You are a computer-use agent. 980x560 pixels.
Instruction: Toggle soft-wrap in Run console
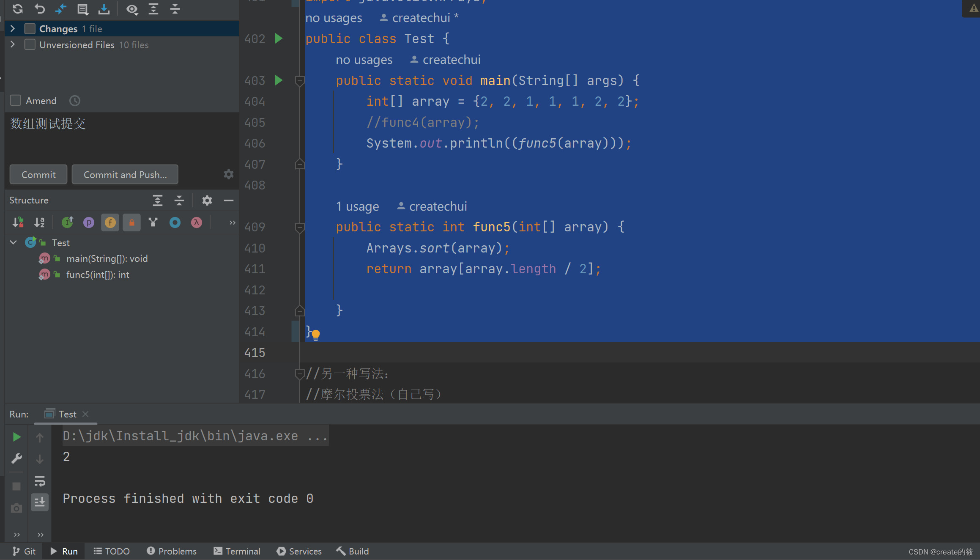pyautogui.click(x=40, y=481)
